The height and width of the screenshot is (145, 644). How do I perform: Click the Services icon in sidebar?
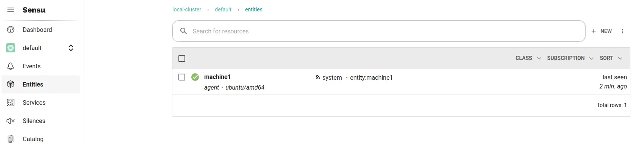11,102
